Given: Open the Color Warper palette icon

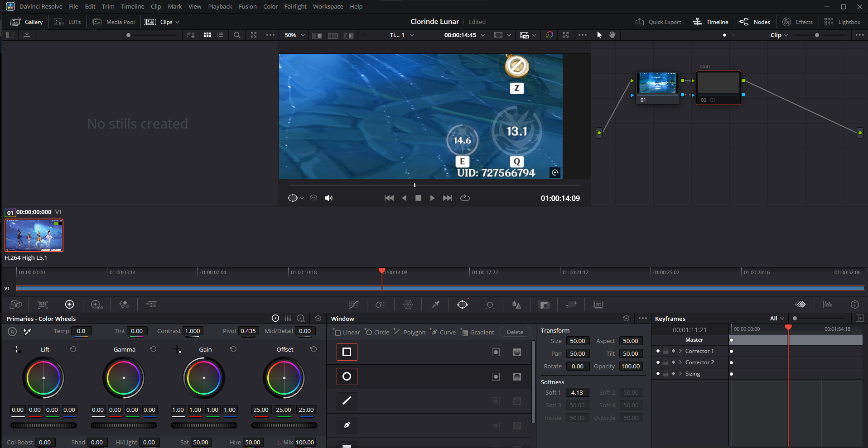Looking at the screenshot, I should pyautogui.click(x=408, y=305).
